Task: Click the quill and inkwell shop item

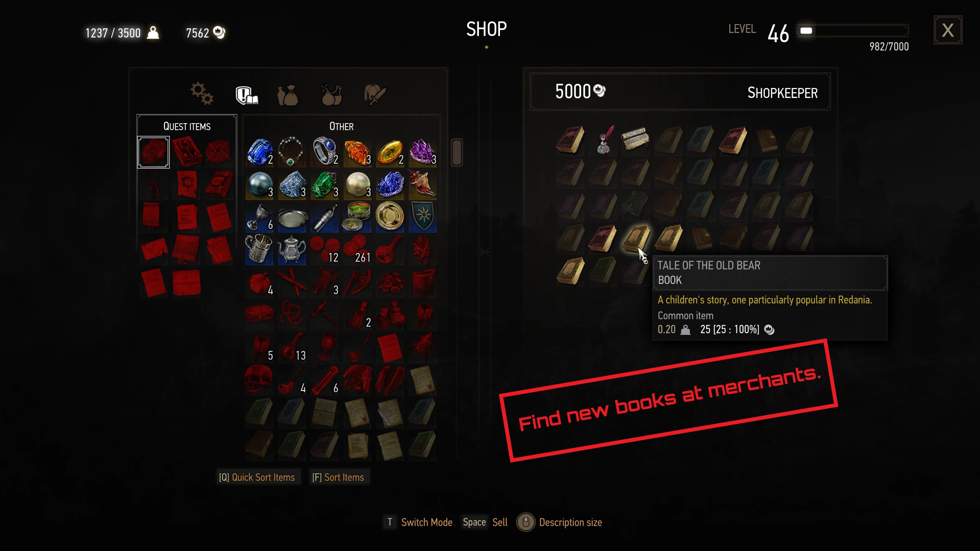Action: click(x=603, y=140)
